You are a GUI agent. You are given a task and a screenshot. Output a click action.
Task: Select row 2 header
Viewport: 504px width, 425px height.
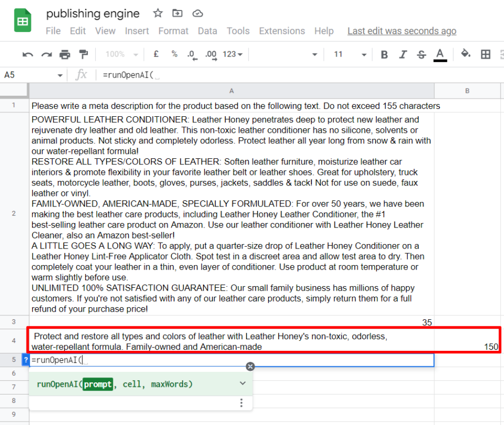coord(14,214)
